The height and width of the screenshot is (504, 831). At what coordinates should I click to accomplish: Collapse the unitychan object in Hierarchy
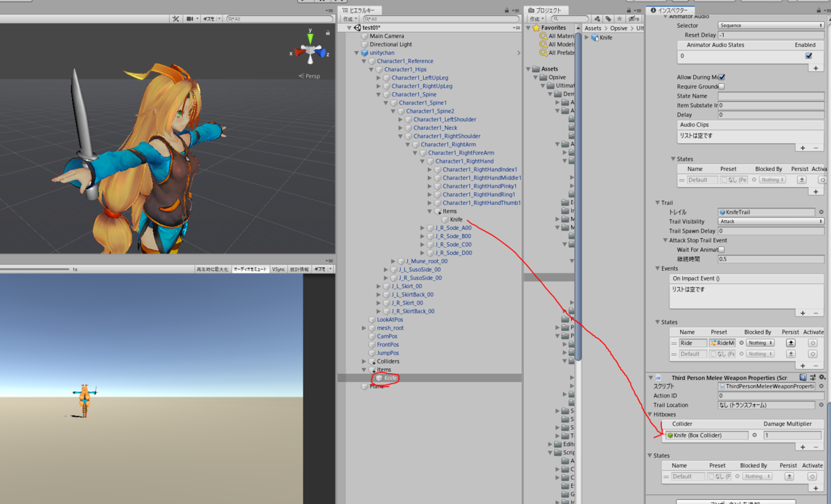pyautogui.click(x=357, y=53)
